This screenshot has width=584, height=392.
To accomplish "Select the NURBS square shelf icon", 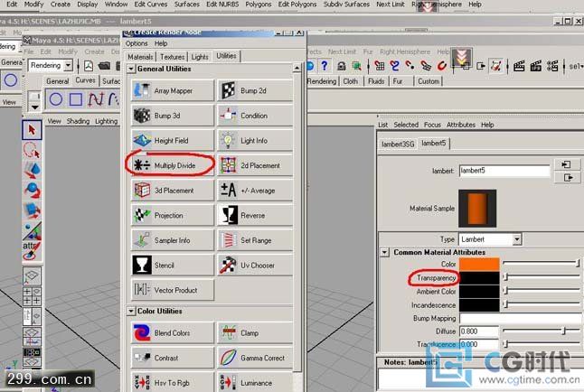I will (76, 99).
